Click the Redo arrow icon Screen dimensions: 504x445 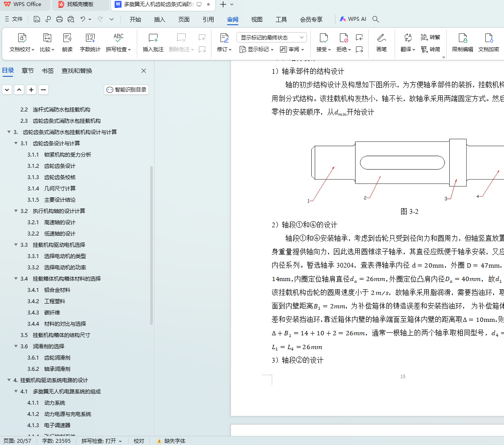click(100, 19)
